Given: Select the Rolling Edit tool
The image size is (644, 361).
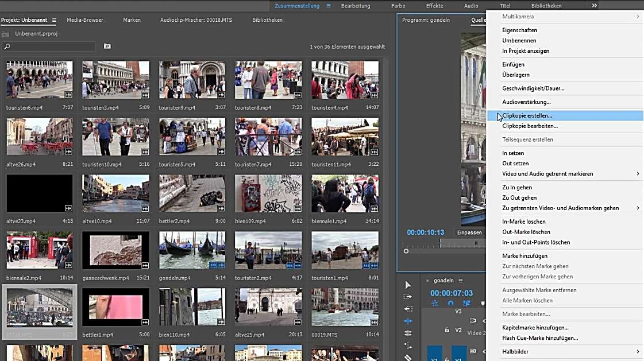Looking at the screenshot, I should (407, 320).
